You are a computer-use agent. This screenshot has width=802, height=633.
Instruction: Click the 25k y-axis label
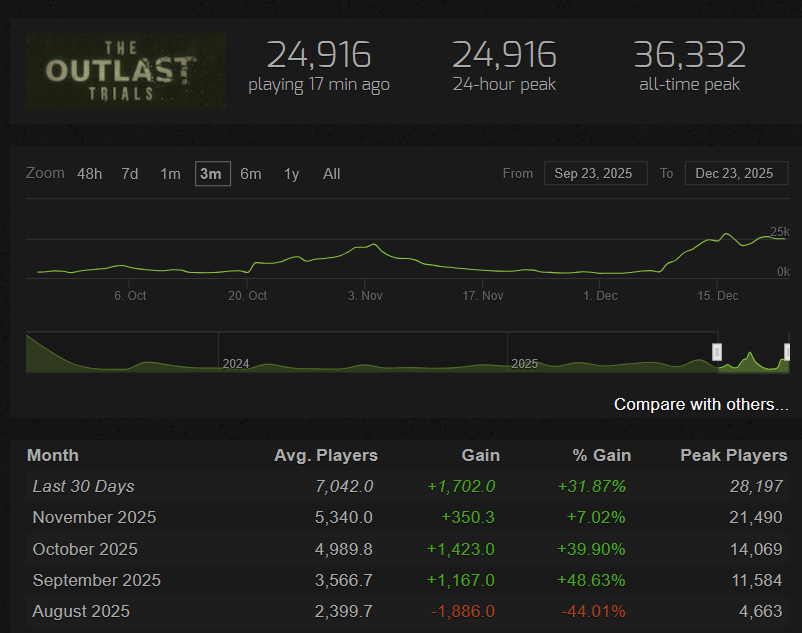(780, 232)
